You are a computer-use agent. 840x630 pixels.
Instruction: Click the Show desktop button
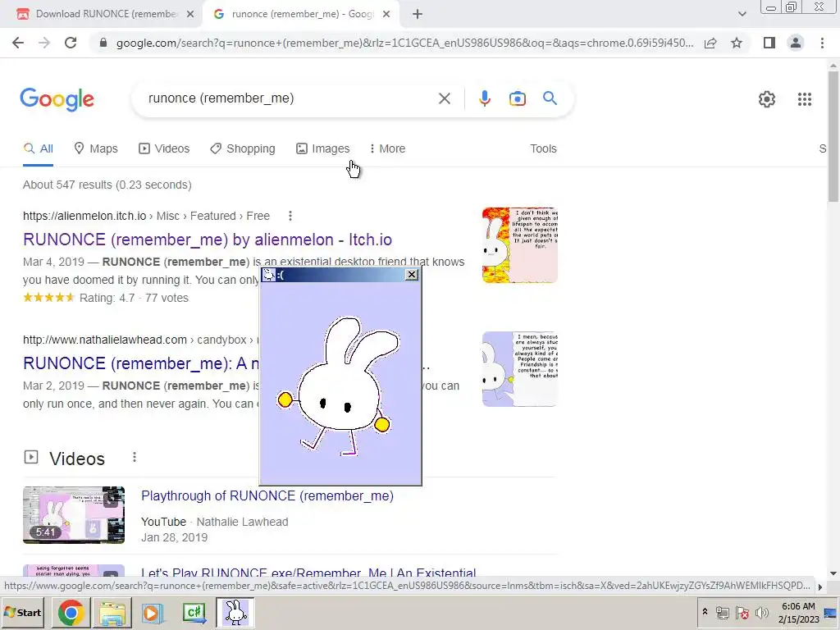point(831,613)
